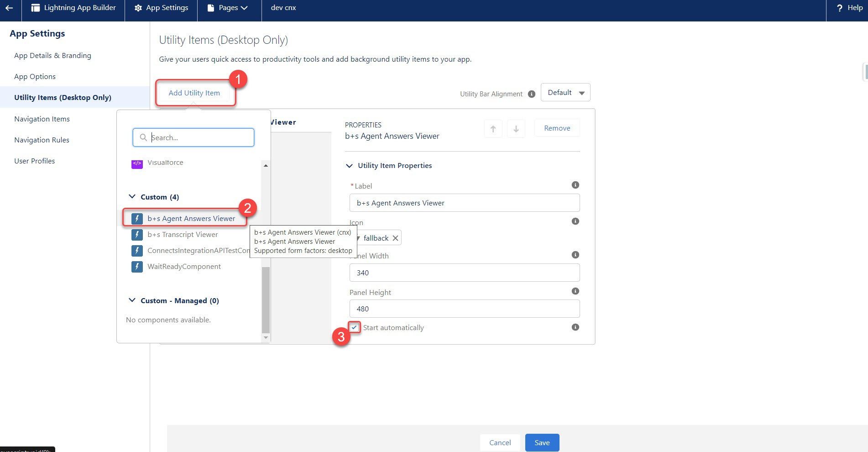The image size is (868, 452).
Task: Click the Remove button
Action: [557, 128]
